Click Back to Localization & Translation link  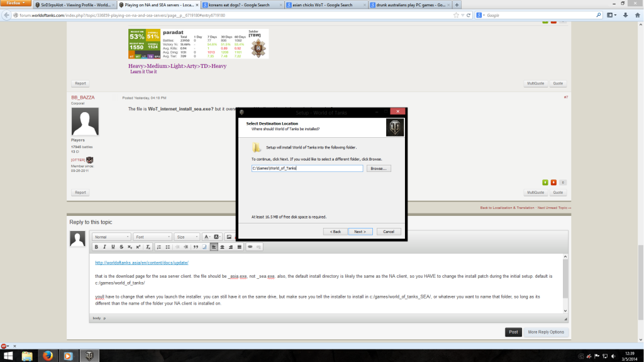point(508,208)
